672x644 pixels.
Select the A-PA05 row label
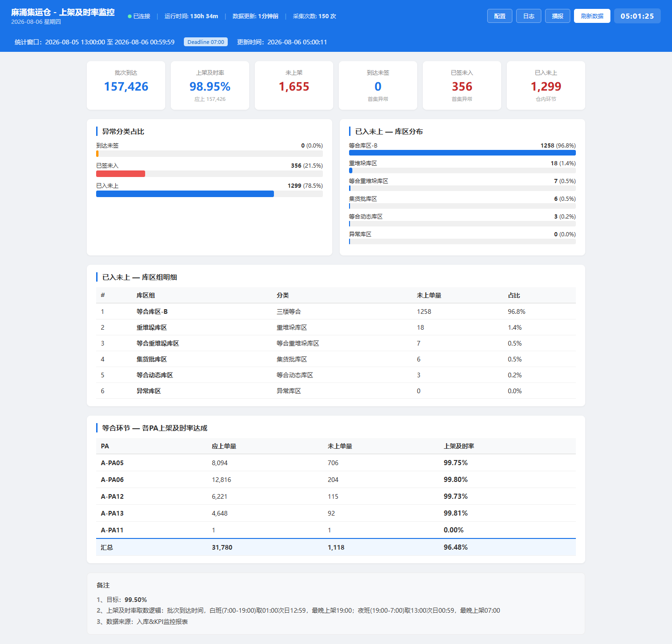[112, 463]
